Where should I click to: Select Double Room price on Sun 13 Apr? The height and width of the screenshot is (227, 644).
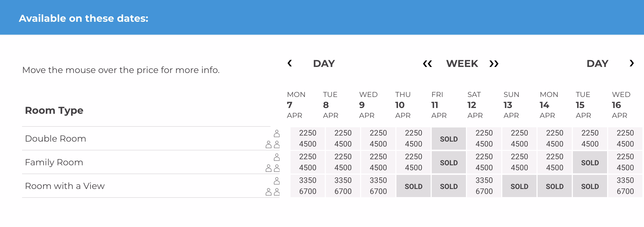[x=519, y=139]
